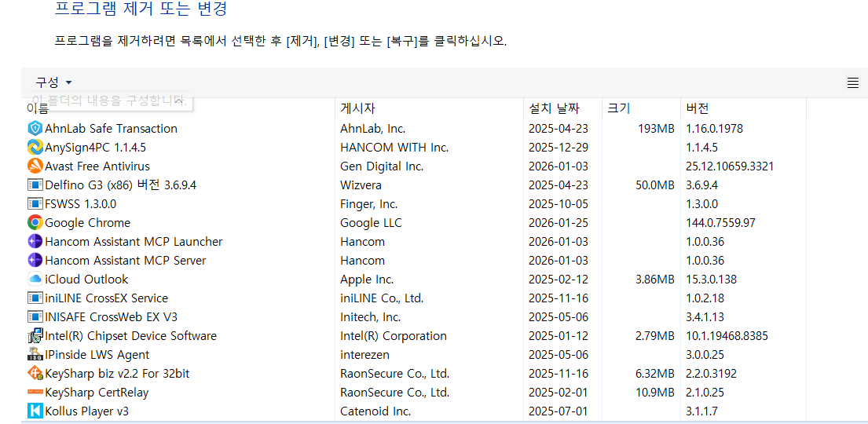
Task: Select the Google Chrome name
Action: pos(87,222)
